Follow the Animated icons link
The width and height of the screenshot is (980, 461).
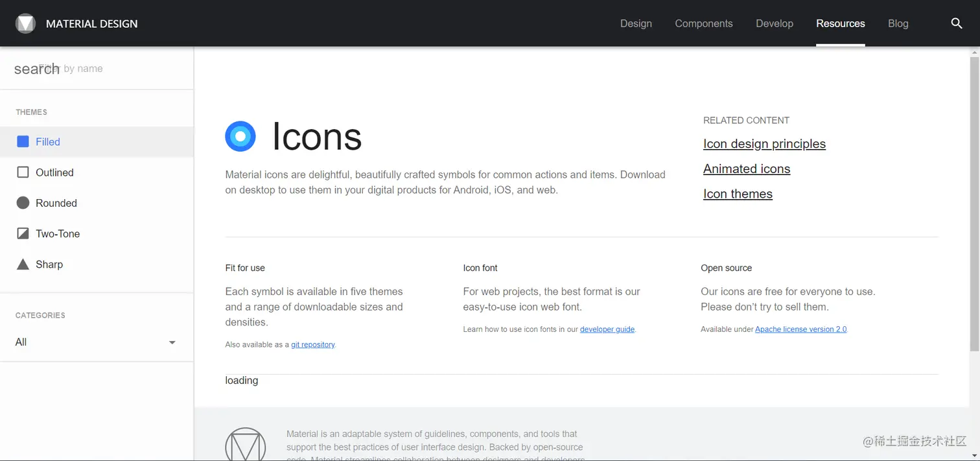click(x=747, y=169)
